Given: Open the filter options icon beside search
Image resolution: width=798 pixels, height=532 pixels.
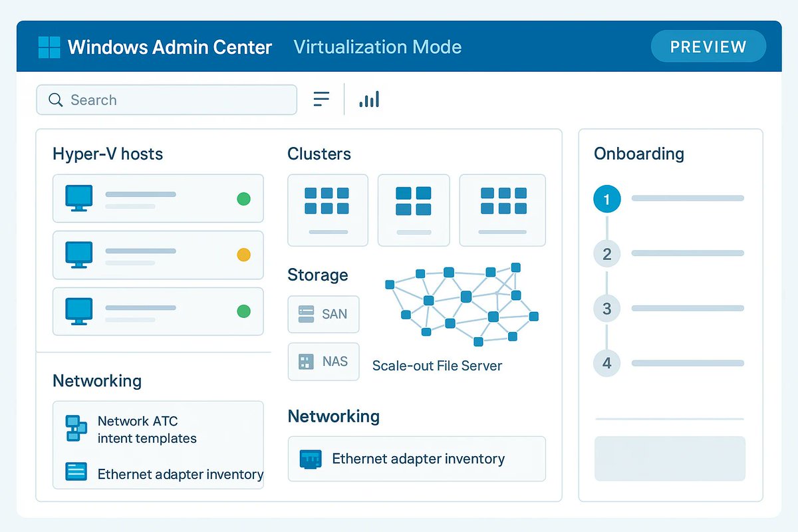Looking at the screenshot, I should [321, 98].
